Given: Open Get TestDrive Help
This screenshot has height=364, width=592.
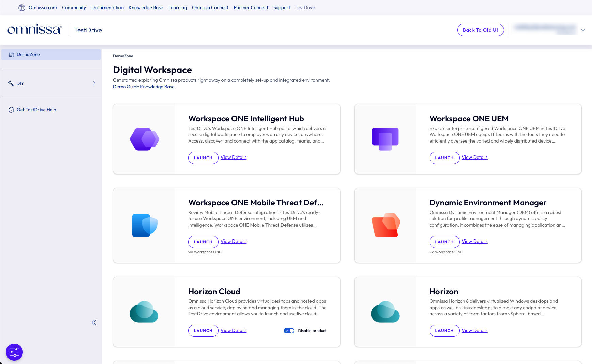Looking at the screenshot, I should (x=36, y=110).
